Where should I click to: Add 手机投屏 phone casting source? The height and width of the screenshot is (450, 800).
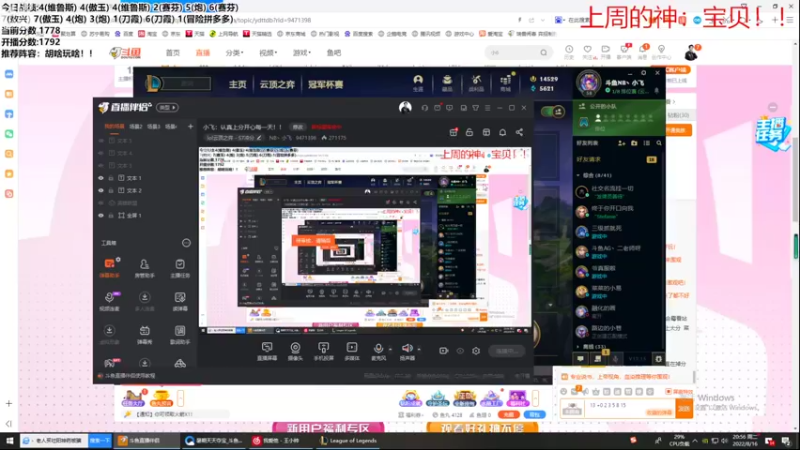pyautogui.click(x=323, y=351)
